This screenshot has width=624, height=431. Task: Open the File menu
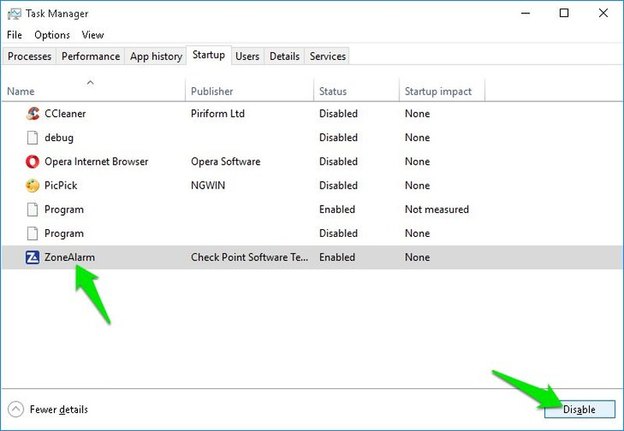[14, 35]
